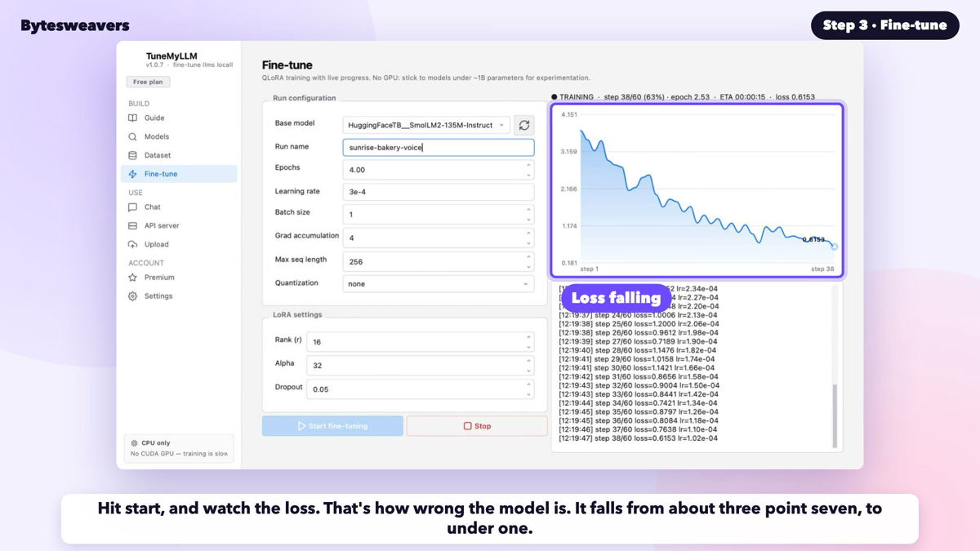Click the latest loss point on chart
The height and width of the screenshot is (551, 980).
pyautogui.click(x=834, y=247)
